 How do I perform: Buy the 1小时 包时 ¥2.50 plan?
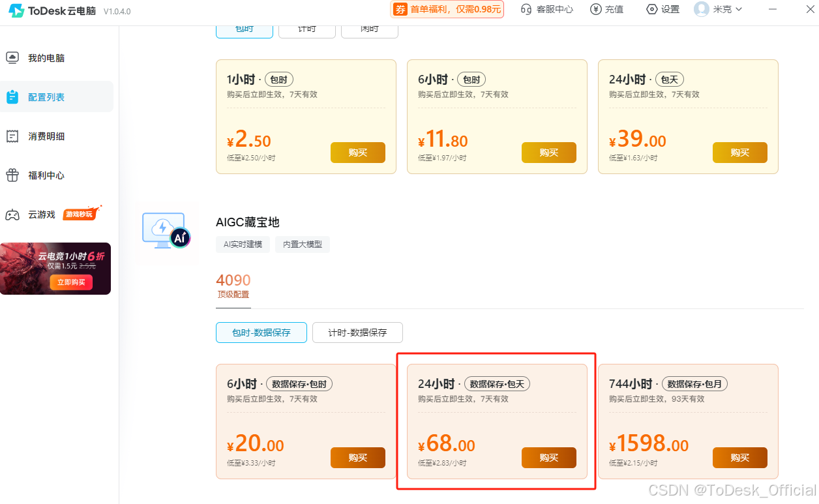tap(358, 153)
